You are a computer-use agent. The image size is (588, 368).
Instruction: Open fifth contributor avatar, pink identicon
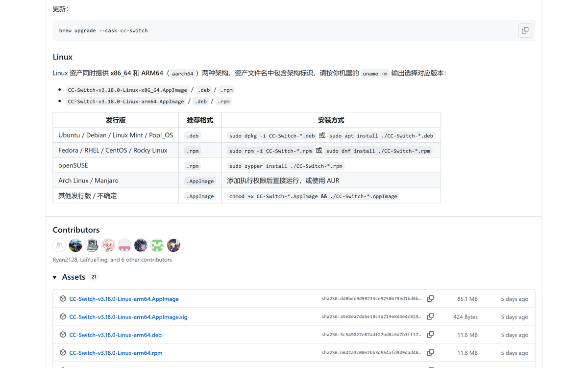point(124,245)
